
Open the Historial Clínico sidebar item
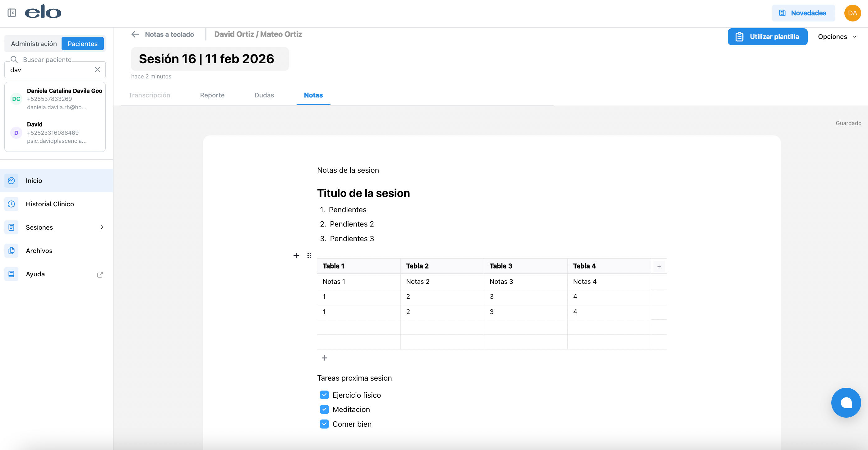pos(49,204)
